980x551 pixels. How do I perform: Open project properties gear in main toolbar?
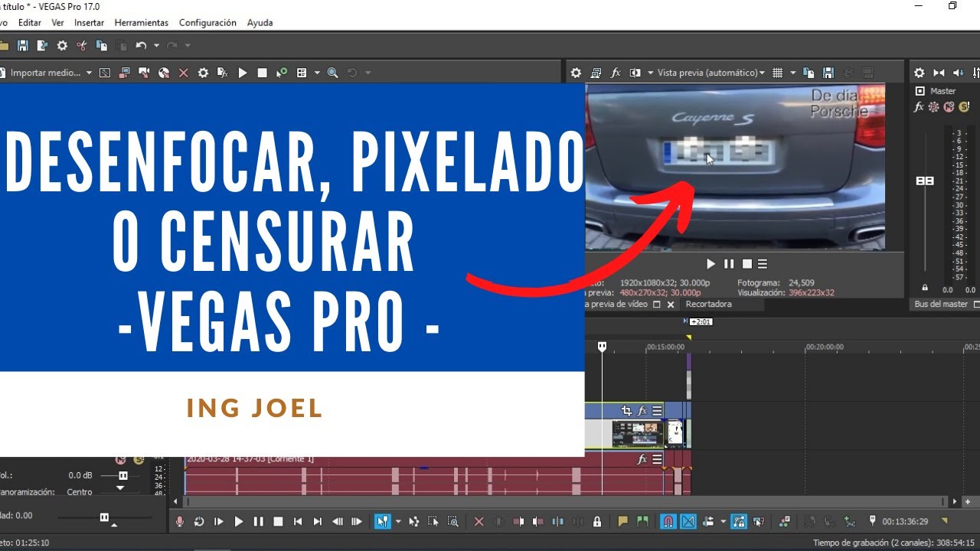click(x=62, y=46)
